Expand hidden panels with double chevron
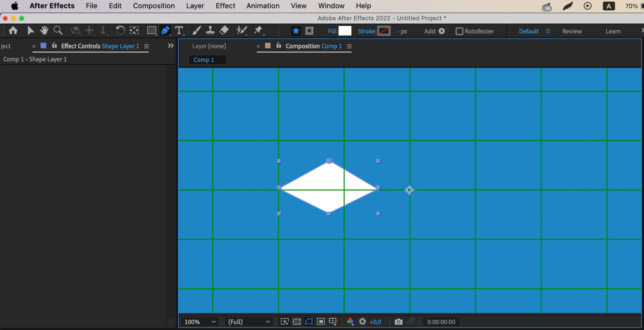This screenshot has height=330, width=644. pos(171,46)
